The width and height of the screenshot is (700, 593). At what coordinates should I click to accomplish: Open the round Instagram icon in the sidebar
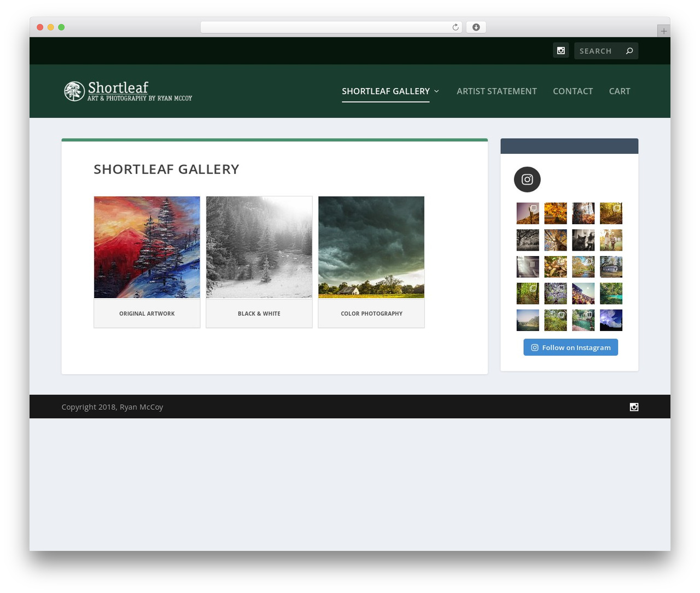pyautogui.click(x=527, y=179)
